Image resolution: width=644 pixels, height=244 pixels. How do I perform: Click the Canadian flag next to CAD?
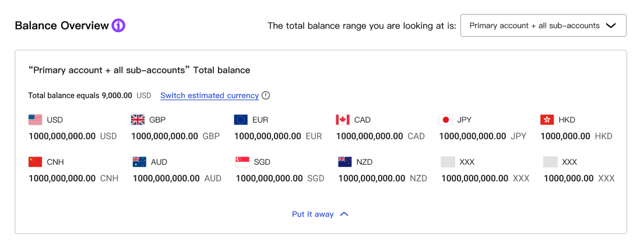pyautogui.click(x=343, y=120)
